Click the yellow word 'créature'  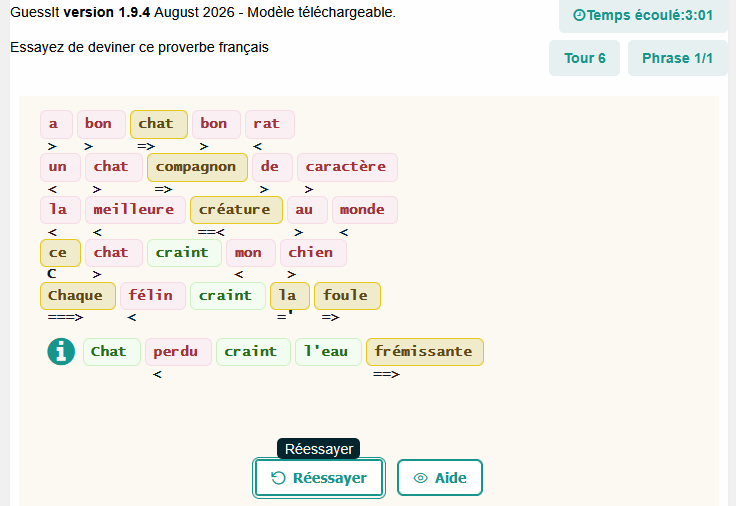(236, 210)
